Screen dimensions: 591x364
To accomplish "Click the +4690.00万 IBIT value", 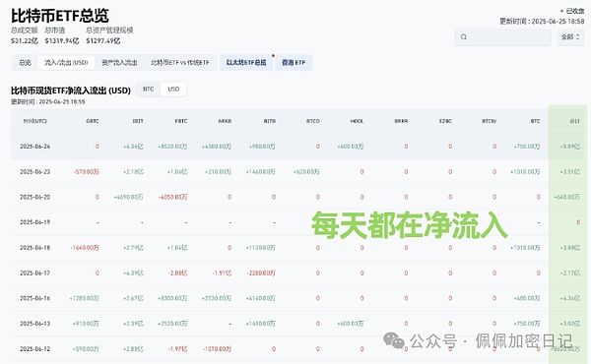I will click(x=128, y=197).
